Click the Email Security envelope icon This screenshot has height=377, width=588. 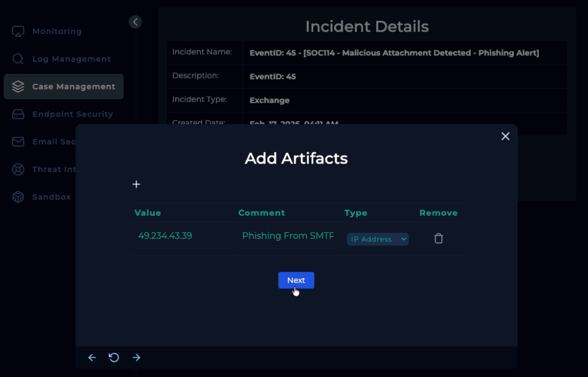18,142
